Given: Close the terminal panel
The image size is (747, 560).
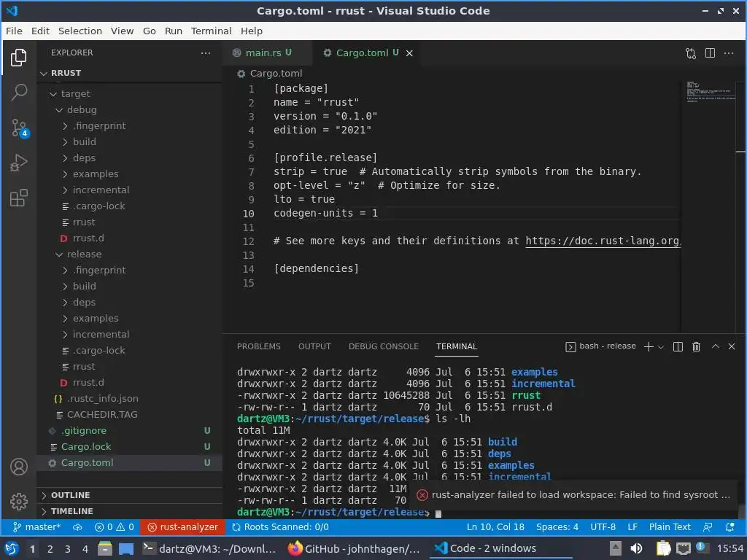Looking at the screenshot, I should [x=732, y=346].
